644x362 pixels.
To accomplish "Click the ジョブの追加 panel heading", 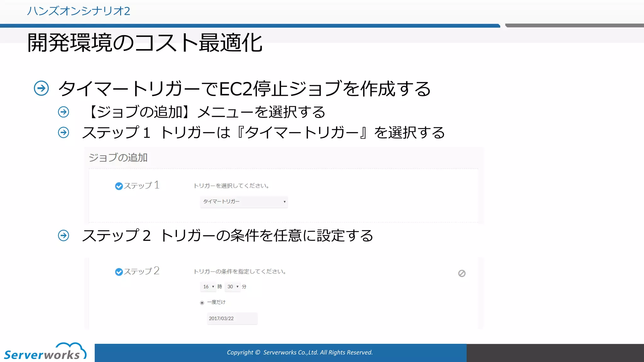I will 118,157.
